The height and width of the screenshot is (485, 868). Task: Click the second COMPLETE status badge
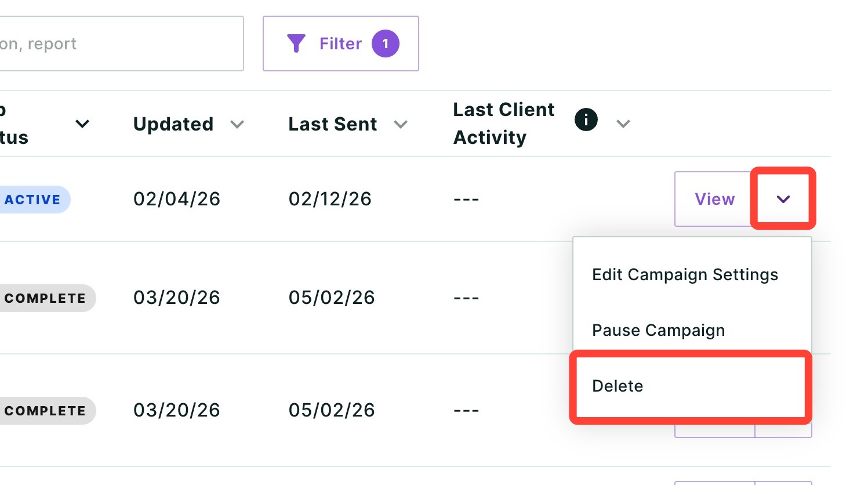coord(46,411)
